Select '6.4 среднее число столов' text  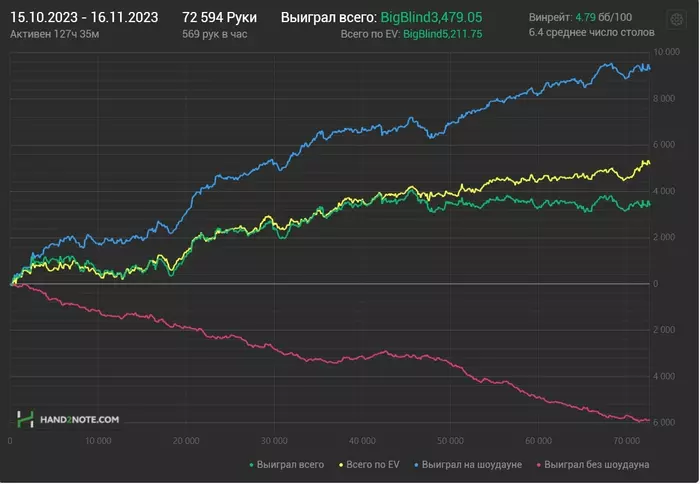pos(592,32)
